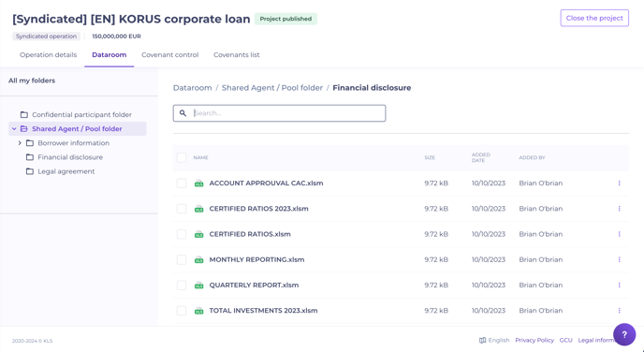Open three-dot menu for ACCOUNT APPROUVAL CAC.xlsm
644x352 pixels.
click(619, 183)
